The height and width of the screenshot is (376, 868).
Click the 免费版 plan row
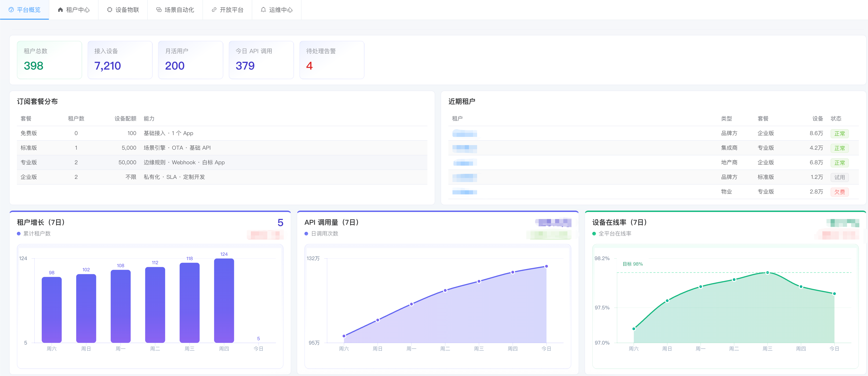click(222, 133)
